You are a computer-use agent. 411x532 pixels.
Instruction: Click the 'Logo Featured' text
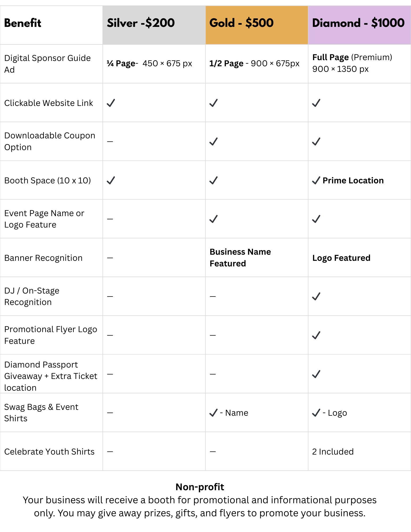click(x=341, y=258)
